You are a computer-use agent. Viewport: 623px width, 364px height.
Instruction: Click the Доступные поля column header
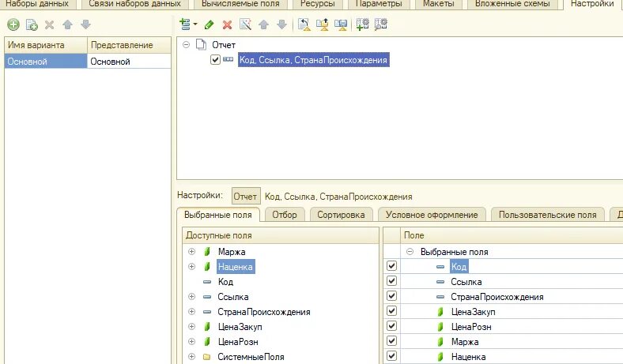(281, 235)
